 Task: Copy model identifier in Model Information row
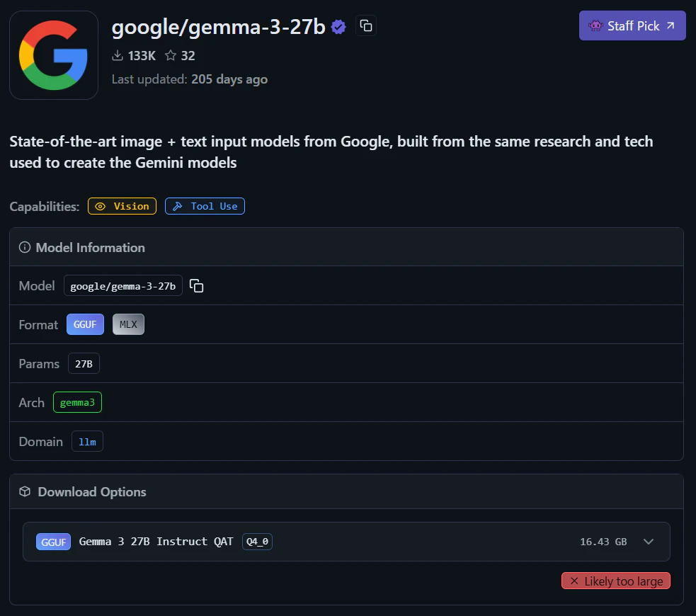click(x=197, y=286)
